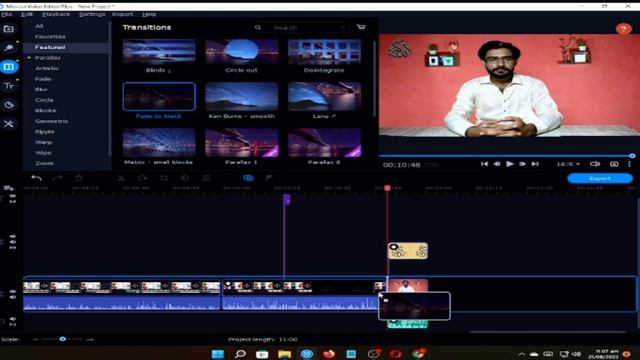
Task: Select the Crop tool icon
Action: click(x=164, y=178)
